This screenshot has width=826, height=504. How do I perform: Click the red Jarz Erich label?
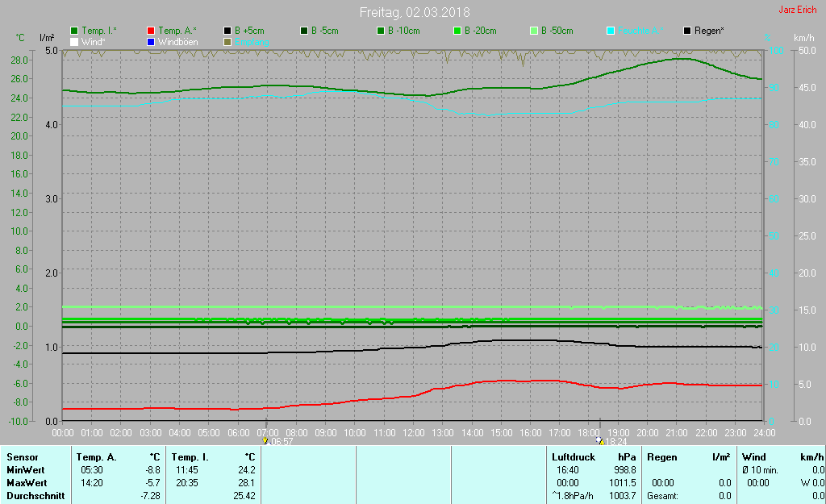798,10
